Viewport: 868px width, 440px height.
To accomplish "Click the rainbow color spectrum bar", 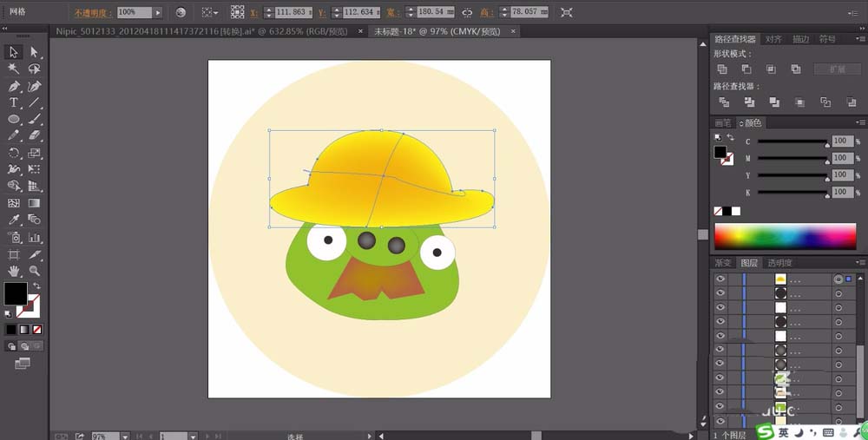I will point(785,236).
